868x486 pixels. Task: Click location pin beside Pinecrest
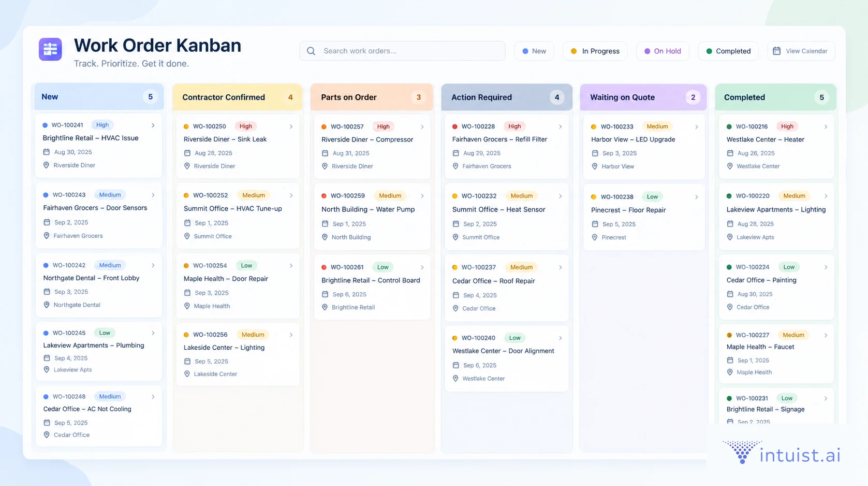[x=595, y=237]
